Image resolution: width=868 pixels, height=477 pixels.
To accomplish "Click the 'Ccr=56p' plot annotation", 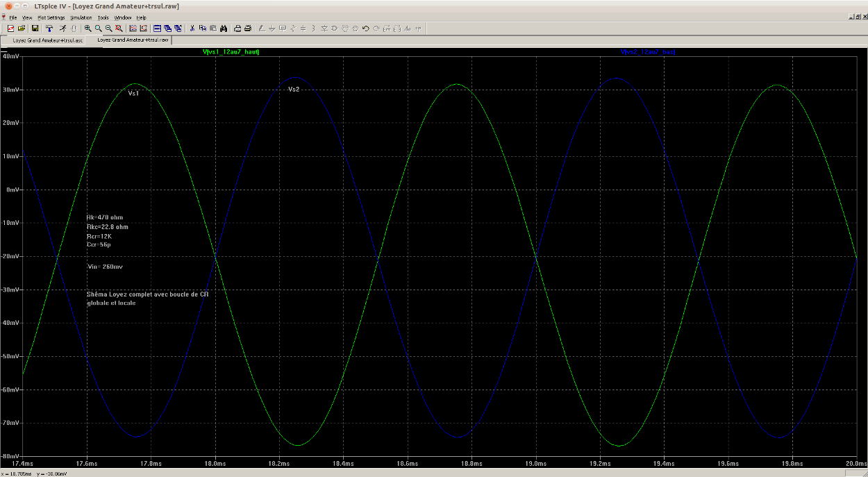I will [x=99, y=245].
